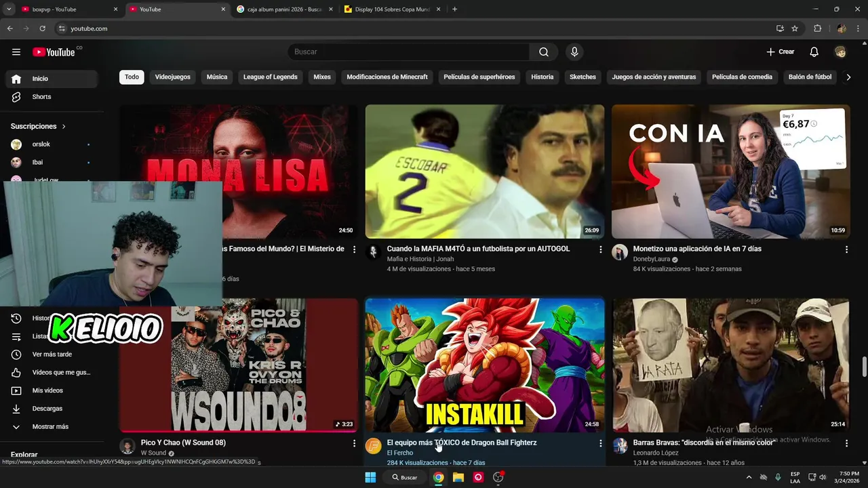Open DonebyLaura channel avatar
The height and width of the screenshot is (488, 868).
pyautogui.click(x=620, y=253)
